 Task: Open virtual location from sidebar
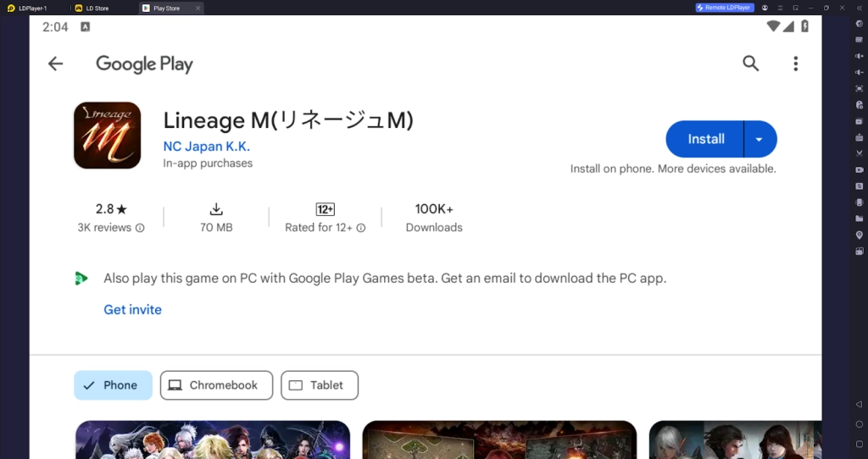(860, 235)
